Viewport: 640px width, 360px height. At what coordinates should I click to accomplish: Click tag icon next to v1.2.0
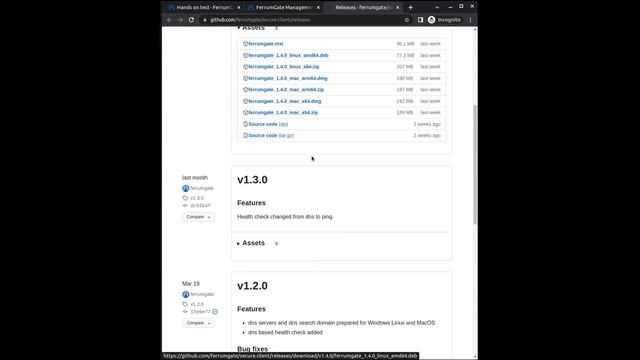[x=185, y=304]
